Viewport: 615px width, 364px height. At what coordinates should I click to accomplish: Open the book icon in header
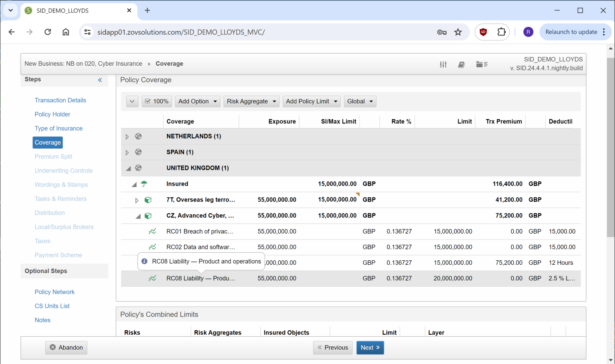point(461,64)
